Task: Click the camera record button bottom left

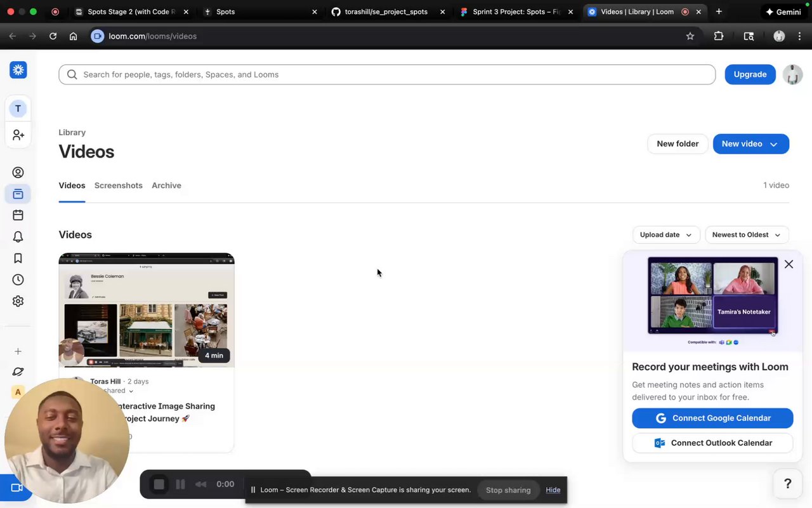Action: pyautogui.click(x=16, y=488)
